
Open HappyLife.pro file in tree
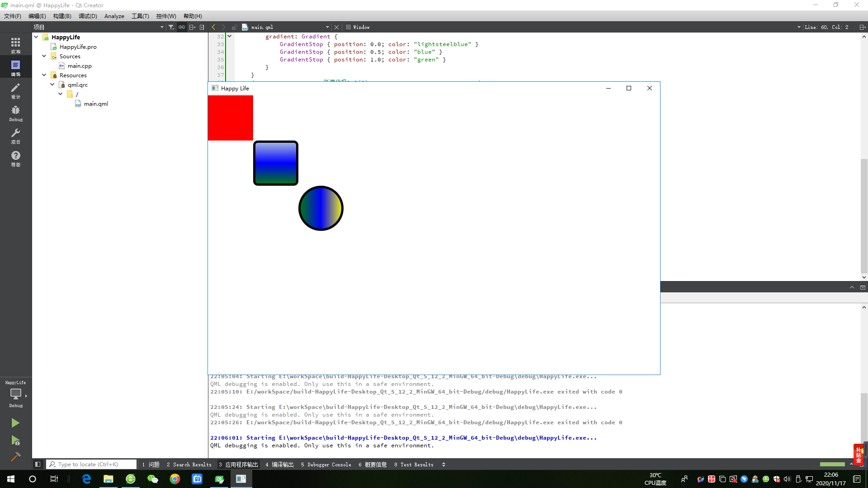(78, 47)
